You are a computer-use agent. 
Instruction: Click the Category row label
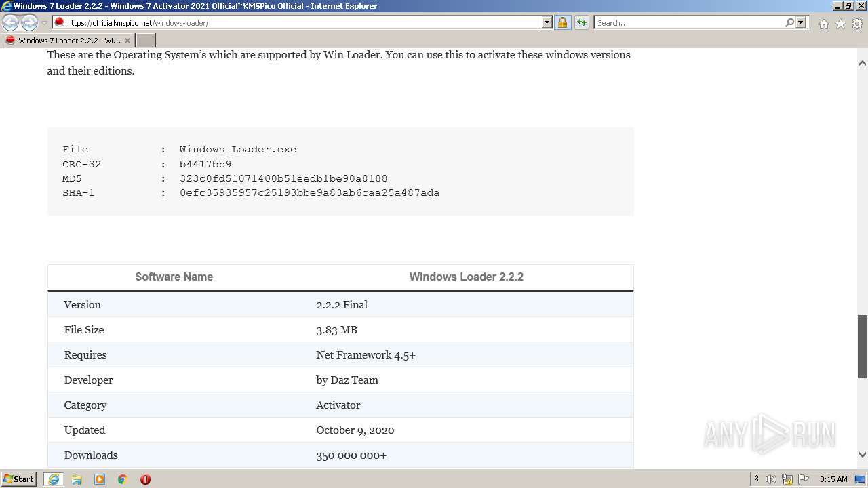pyautogui.click(x=85, y=405)
